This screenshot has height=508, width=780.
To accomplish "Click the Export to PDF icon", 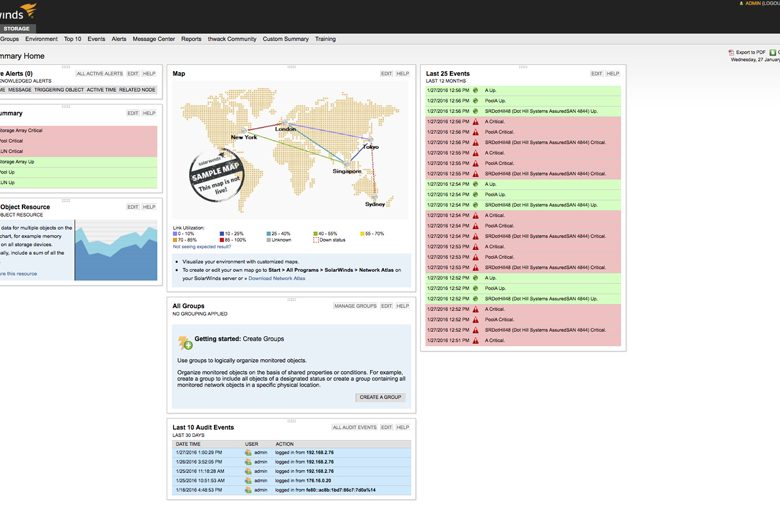I will [731, 52].
